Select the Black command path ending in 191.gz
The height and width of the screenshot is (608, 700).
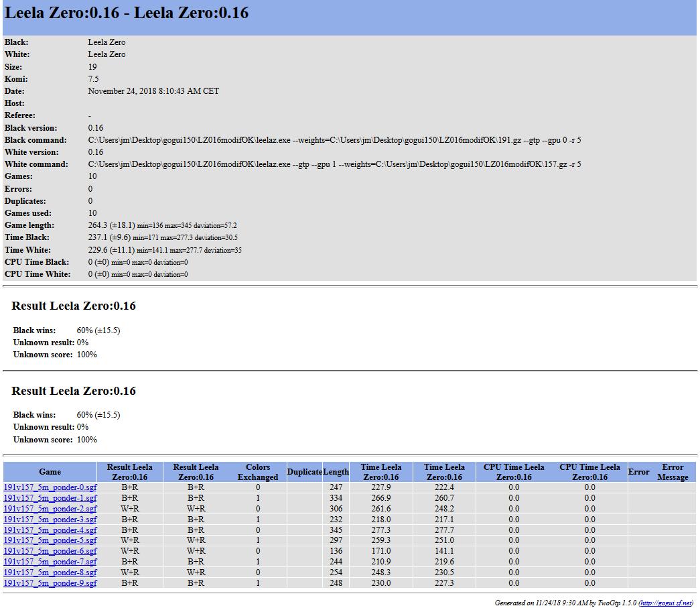[334, 140]
